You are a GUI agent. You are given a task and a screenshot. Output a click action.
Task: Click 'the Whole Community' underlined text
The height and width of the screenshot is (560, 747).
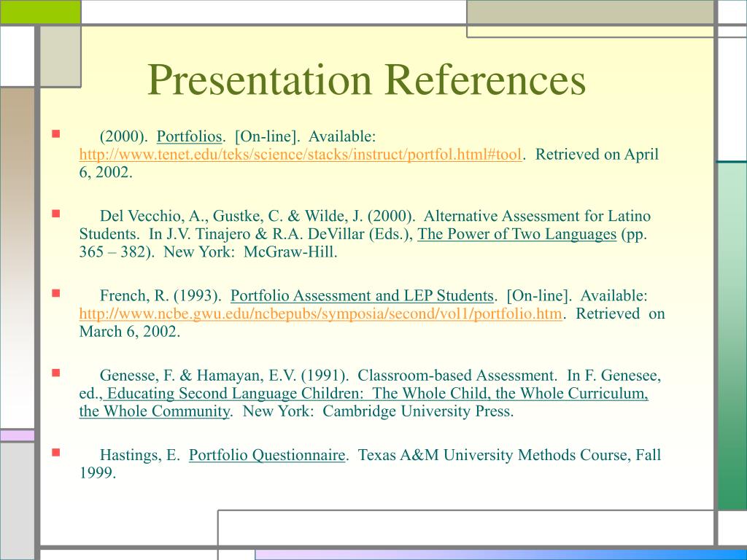pos(155,411)
